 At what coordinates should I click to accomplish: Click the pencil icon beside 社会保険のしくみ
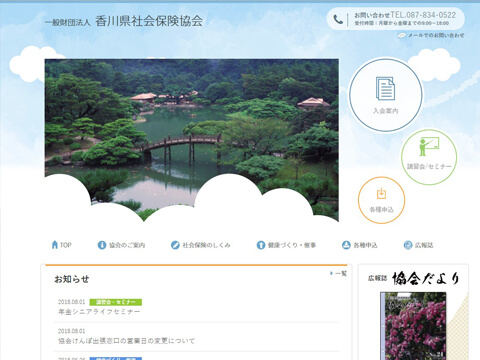point(175,245)
